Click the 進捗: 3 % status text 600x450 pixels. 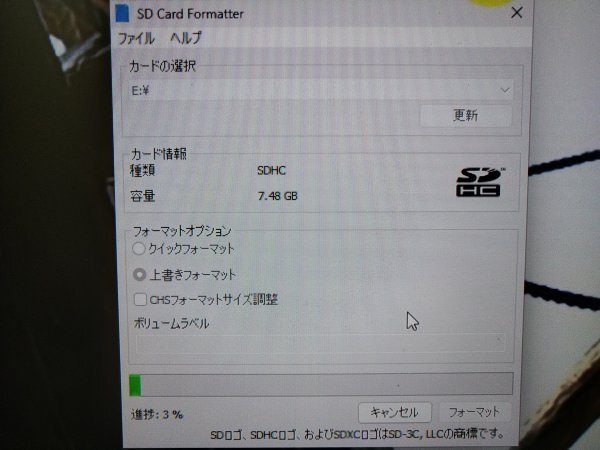(x=157, y=414)
